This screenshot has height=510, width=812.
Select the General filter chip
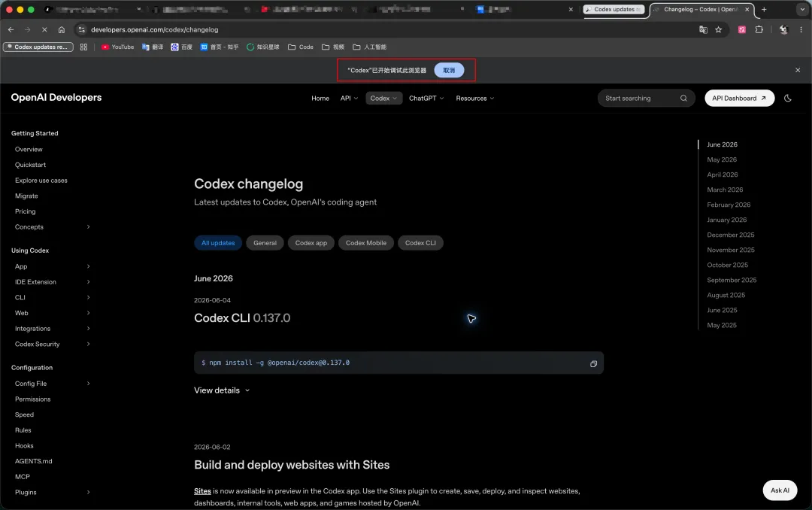[x=265, y=242]
